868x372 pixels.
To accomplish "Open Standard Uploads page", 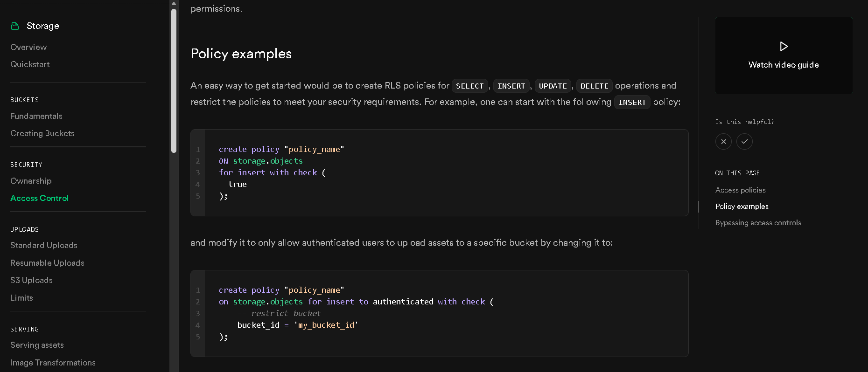I will (44, 245).
